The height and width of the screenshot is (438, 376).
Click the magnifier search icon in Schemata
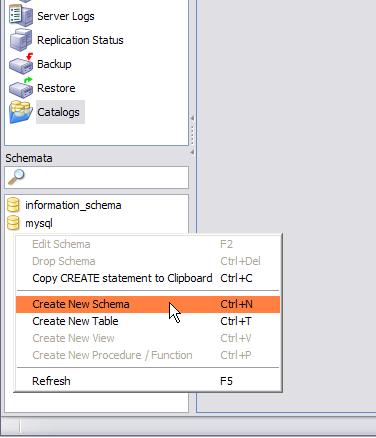(16, 177)
